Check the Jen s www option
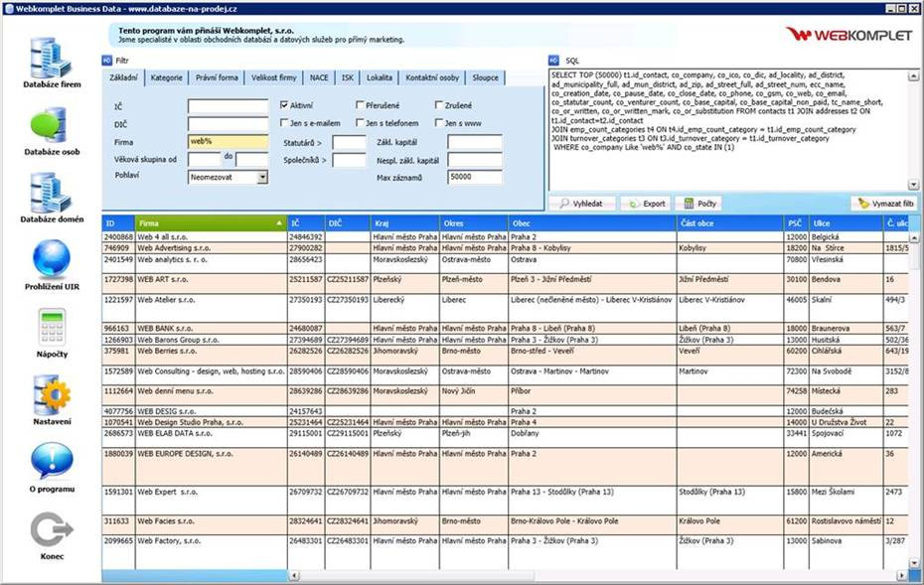The image size is (924, 585). point(438,122)
